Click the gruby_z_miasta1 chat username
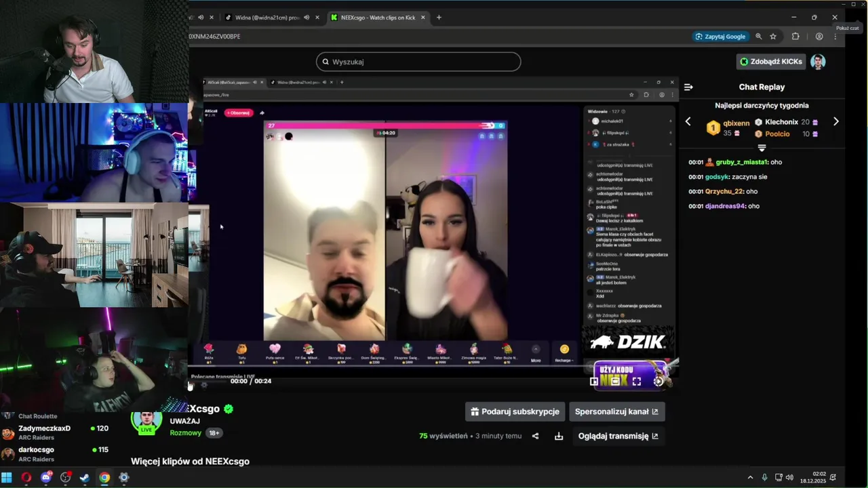Image resolution: width=868 pixels, height=488 pixels. click(x=742, y=162)
